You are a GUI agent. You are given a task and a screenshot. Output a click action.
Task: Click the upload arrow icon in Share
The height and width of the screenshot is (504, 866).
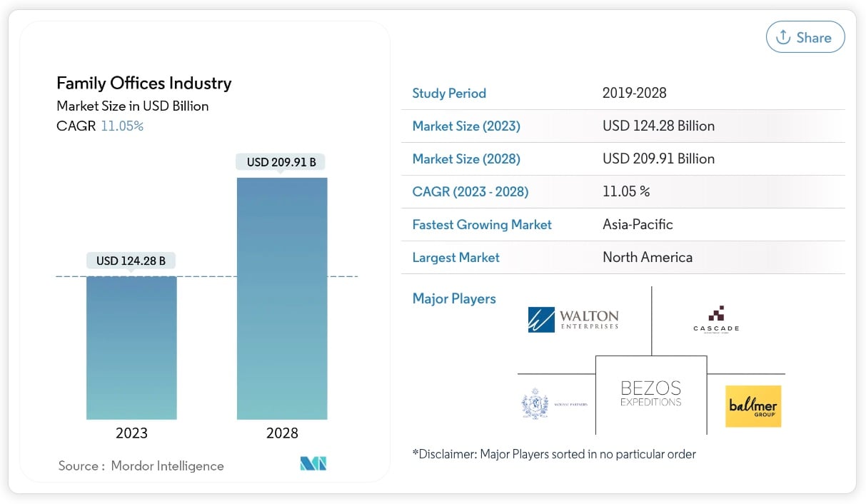[x=783, y=37]
